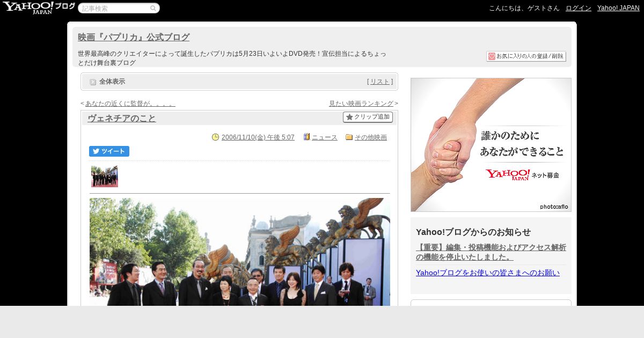Open the ニュース link

coord(325,137)
